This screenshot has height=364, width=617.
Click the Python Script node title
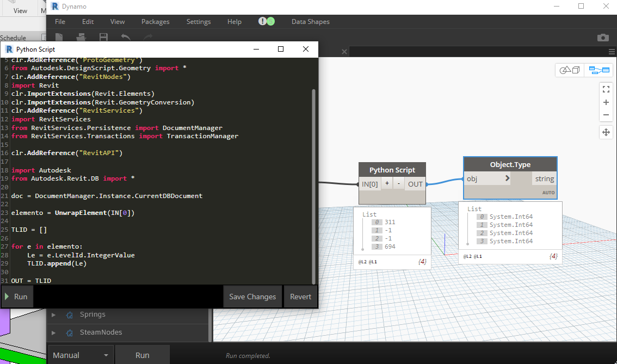click(x=392, y=170)
